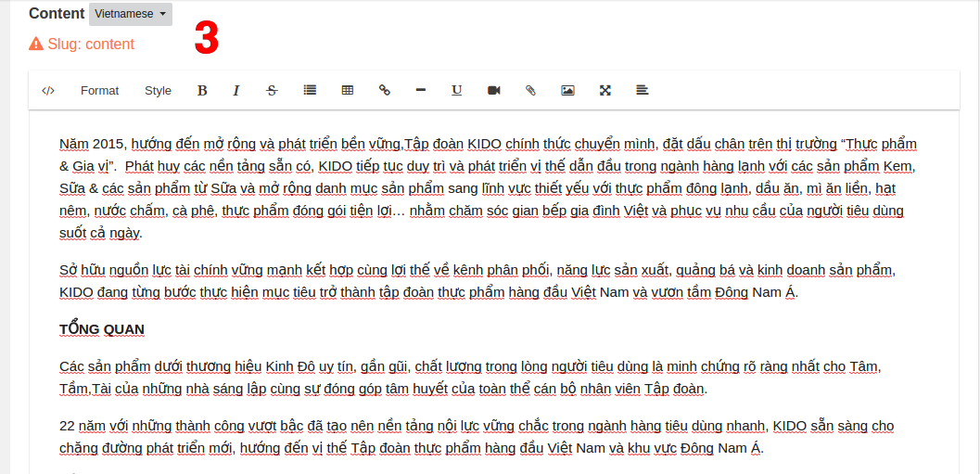Click the list icon in toolbar
This screenshot has height=474, width=980.
pos(310,91)
